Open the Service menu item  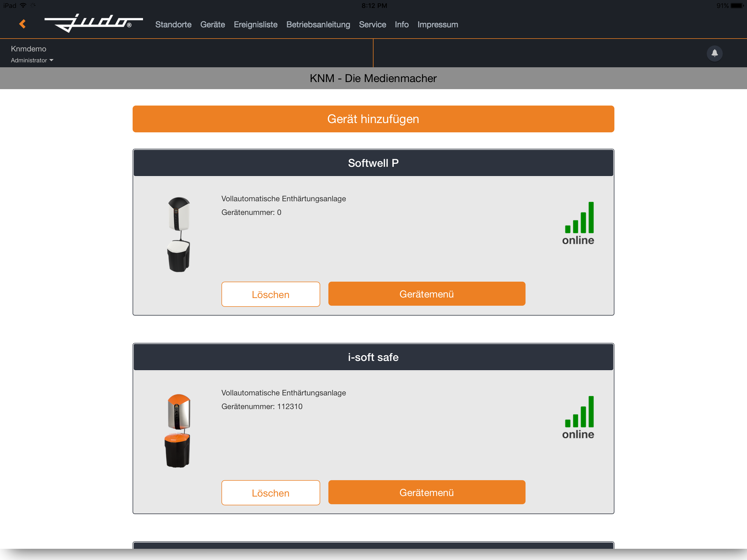372,25
